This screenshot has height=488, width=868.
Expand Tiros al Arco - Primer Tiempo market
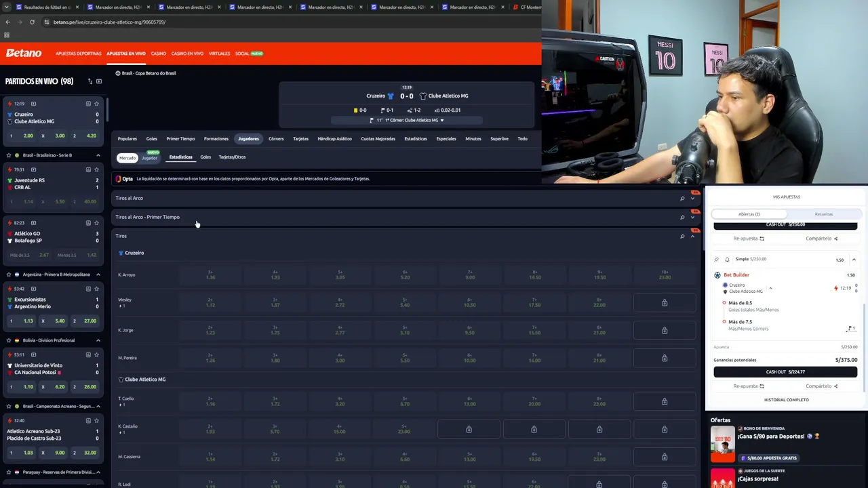pos(692,218)
